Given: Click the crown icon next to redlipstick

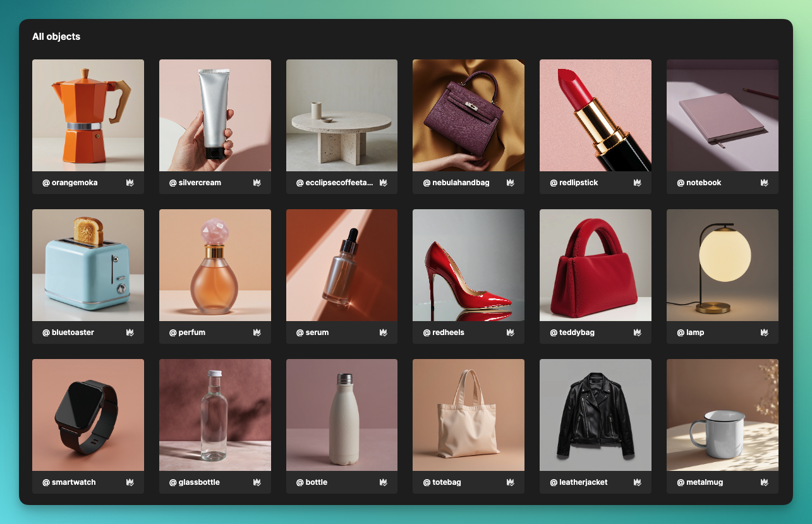Looking at the screenshot, I should (x=638, y=183).
